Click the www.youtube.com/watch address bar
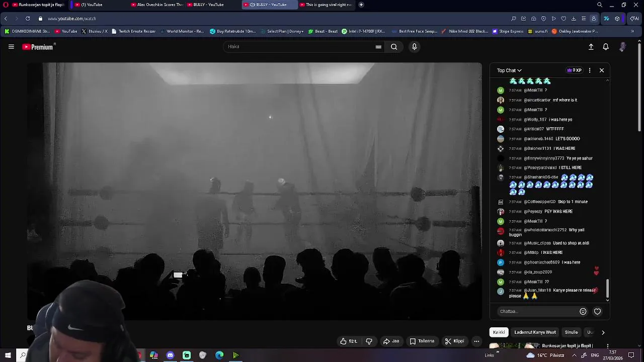644x362 pixels. coord(72,19)
